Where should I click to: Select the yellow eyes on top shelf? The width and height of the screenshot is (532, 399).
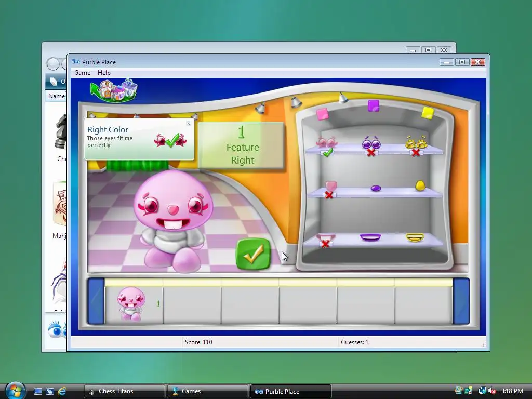click(416, 143)
